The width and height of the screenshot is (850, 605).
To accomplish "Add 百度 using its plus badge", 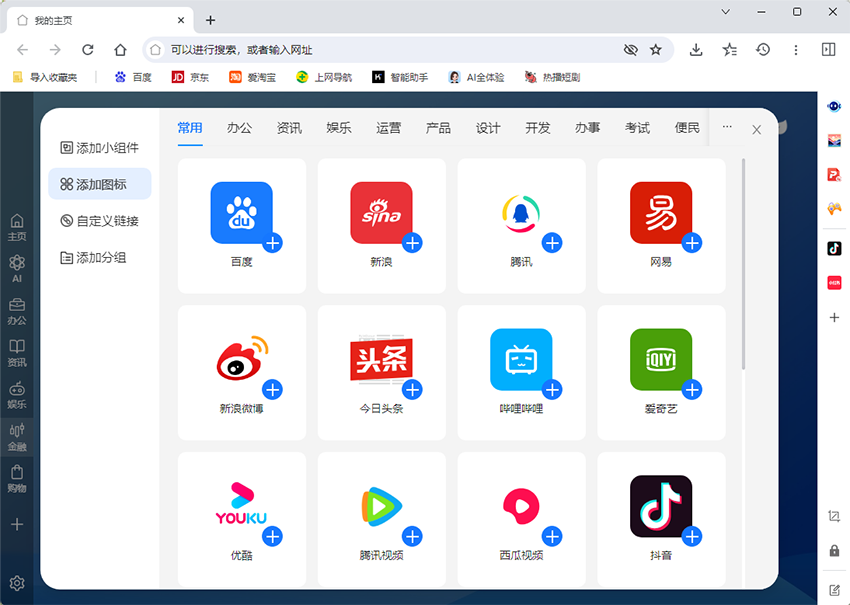I will [x=272, y=242].
